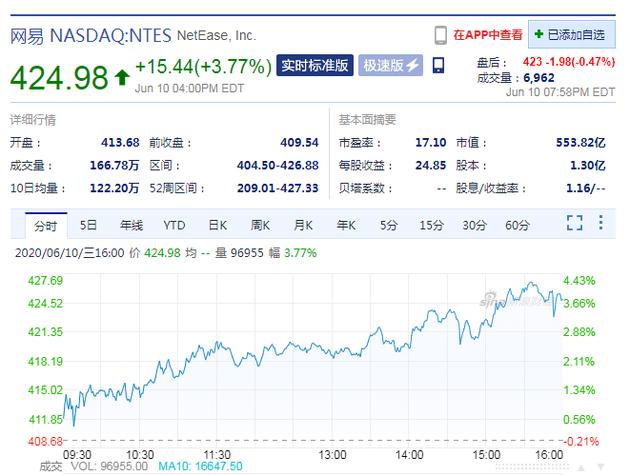Click the 网易 NASDAQ:NTES title
This screenshot has height=476, width=630.
91,36
